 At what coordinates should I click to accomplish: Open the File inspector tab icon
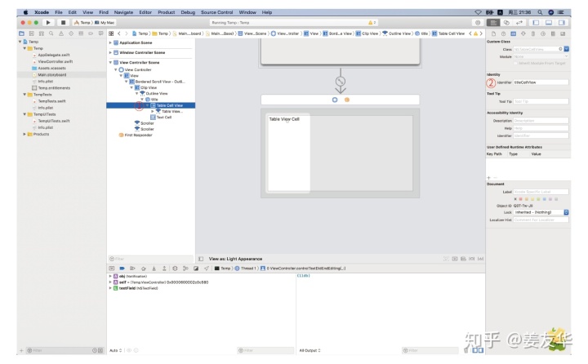[493, 33]
